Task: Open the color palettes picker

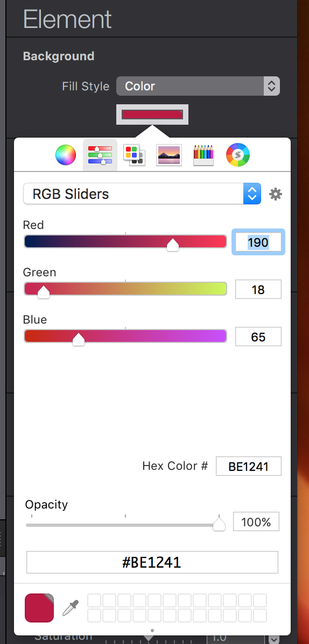Action: (x=134, y=155)
